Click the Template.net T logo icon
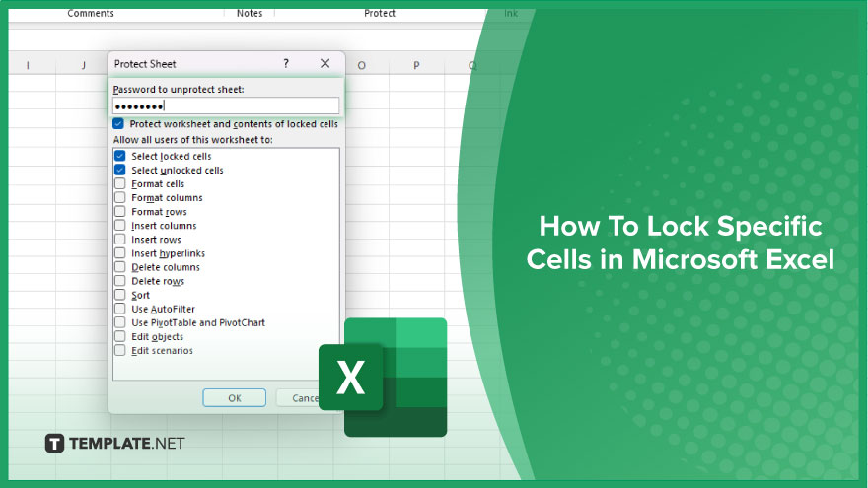Viewport: 868px width, 488px height. coord(54,444)
